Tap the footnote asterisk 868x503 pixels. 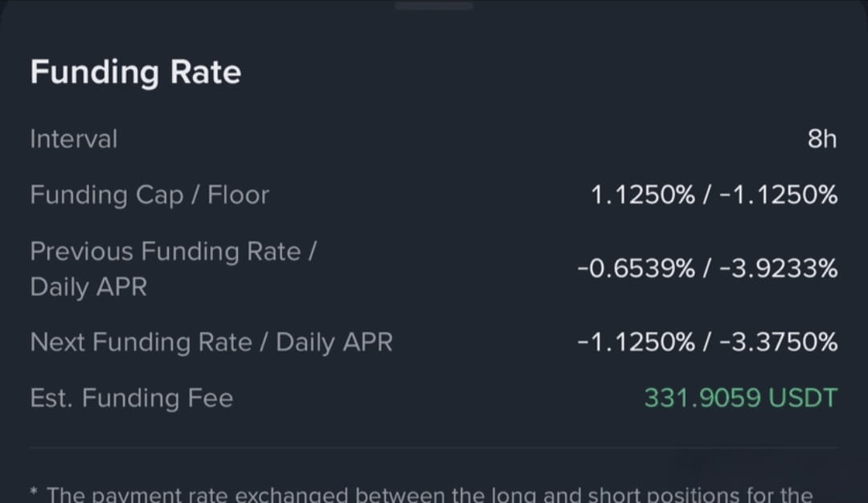(x=35, y=492)
